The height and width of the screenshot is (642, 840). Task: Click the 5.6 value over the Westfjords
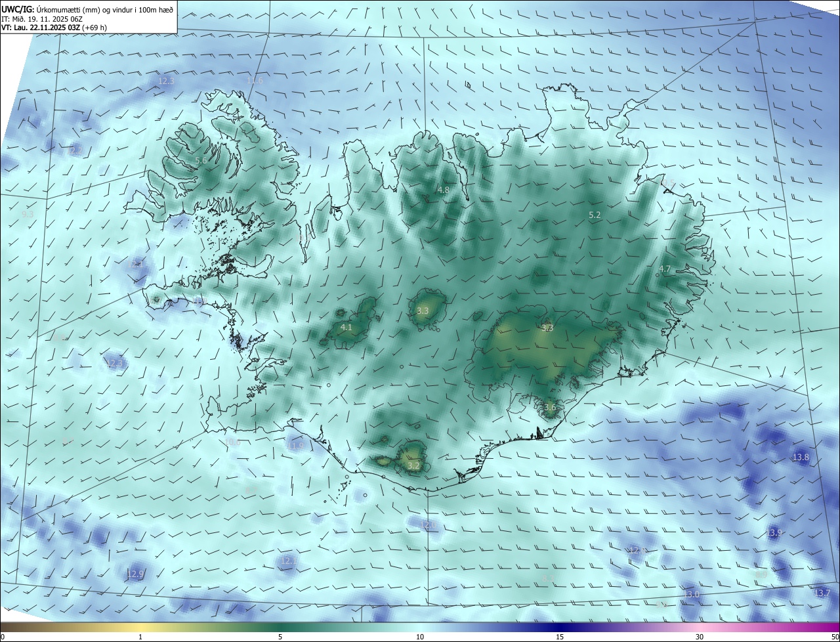pos(201,161)
